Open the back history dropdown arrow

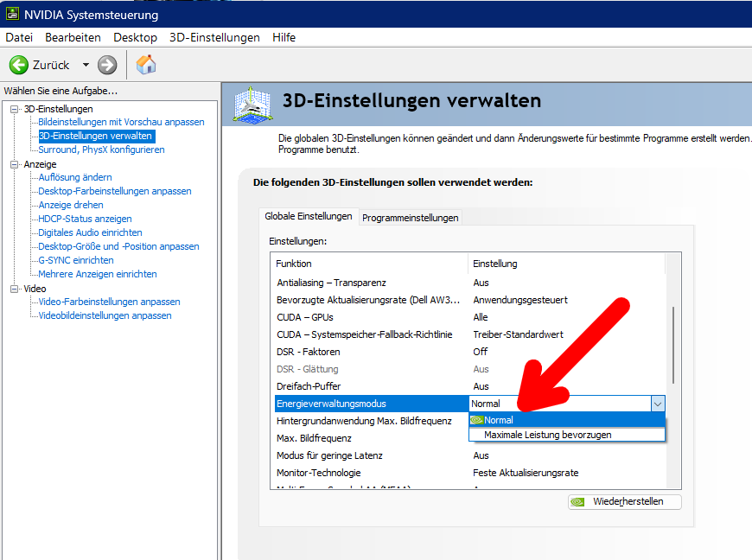86,65
